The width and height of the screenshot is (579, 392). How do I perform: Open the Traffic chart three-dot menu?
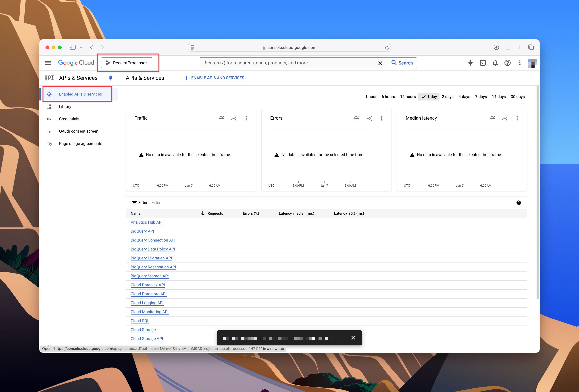[x=246, y=118]
